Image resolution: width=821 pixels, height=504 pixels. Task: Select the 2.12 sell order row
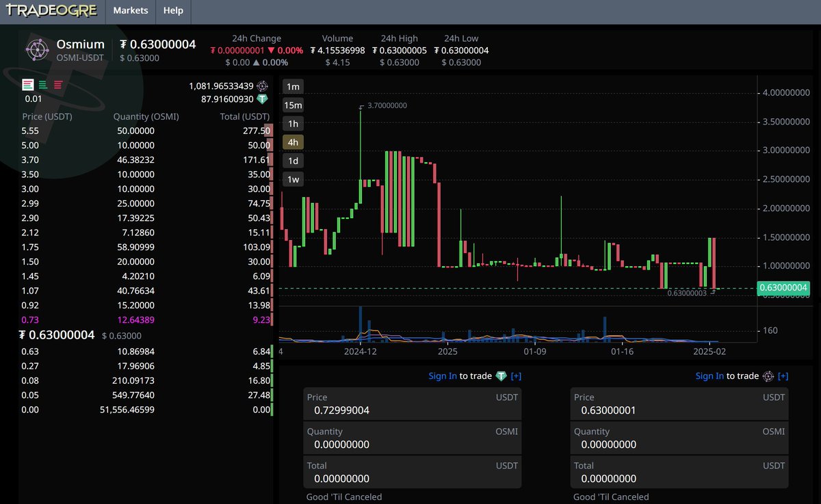click(146, 232)
